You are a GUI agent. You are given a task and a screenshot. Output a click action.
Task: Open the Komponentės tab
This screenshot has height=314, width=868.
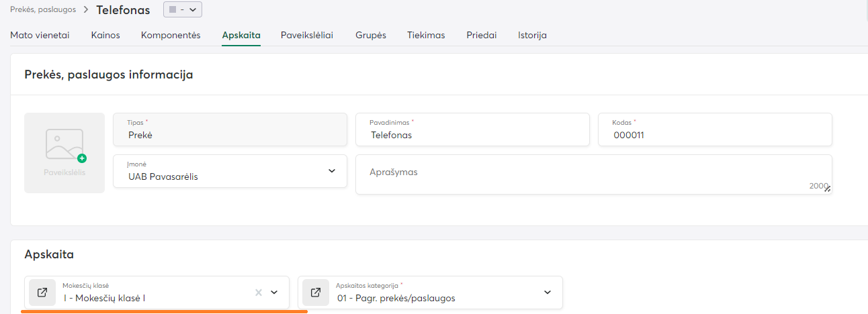[171, 36]
